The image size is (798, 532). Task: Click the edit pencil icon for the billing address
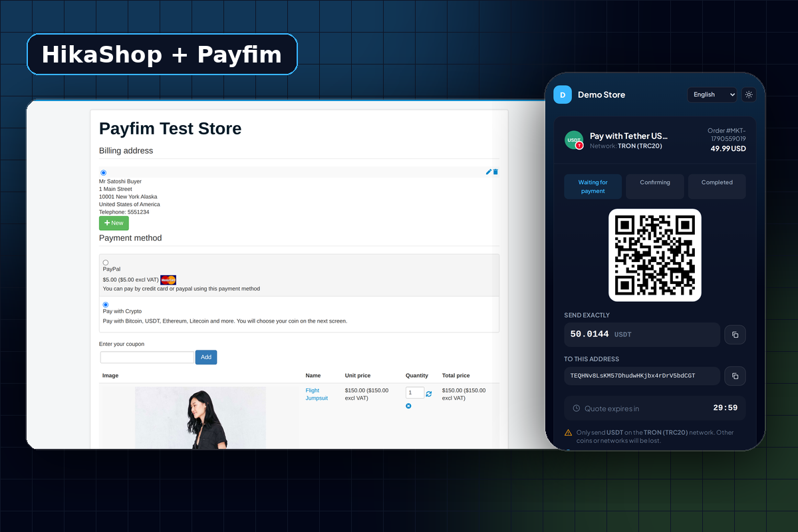point(489,172)
